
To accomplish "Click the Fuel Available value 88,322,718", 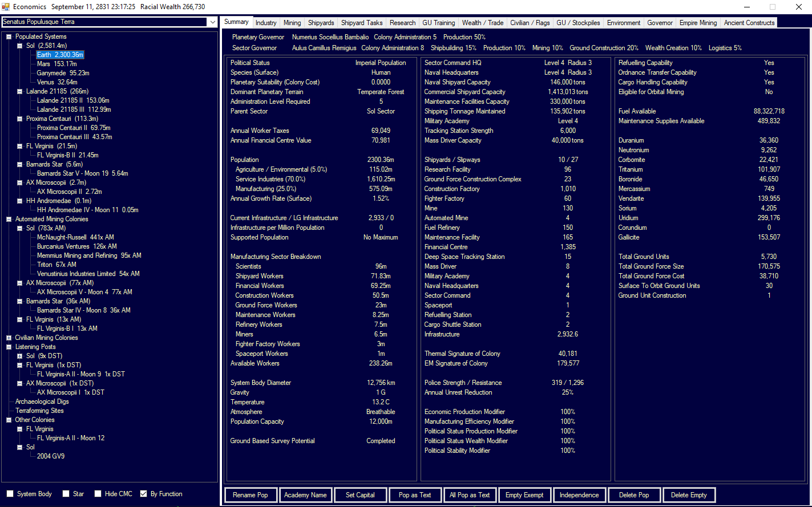I will pos(769,111).
